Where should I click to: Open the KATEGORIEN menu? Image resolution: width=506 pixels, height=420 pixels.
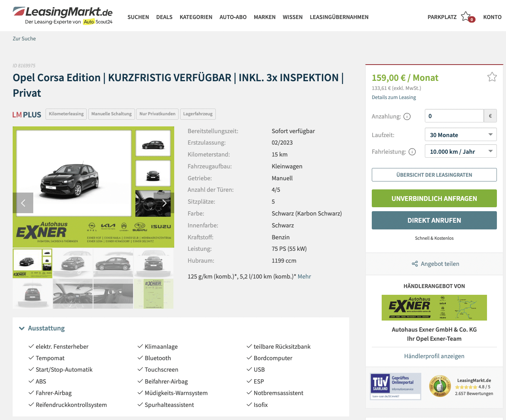196,17
